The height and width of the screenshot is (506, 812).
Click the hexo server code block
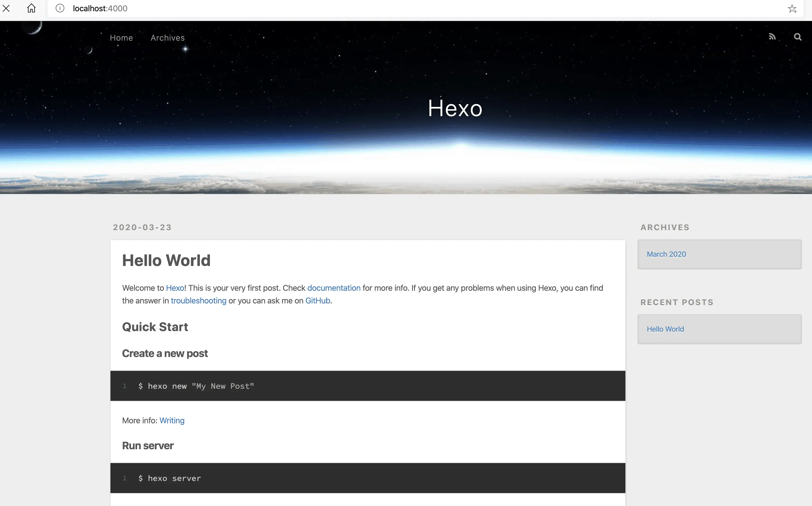[367, 478]
